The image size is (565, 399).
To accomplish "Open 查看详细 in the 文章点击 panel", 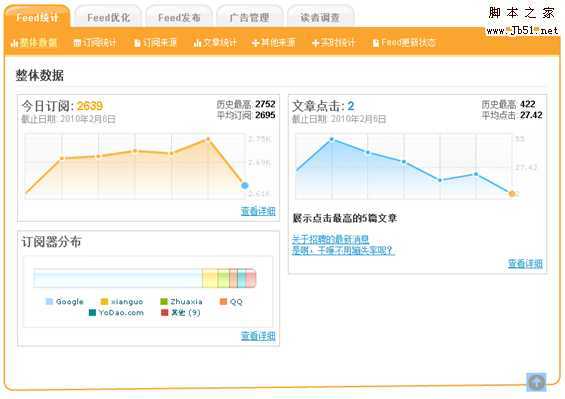I will point(525,263).
